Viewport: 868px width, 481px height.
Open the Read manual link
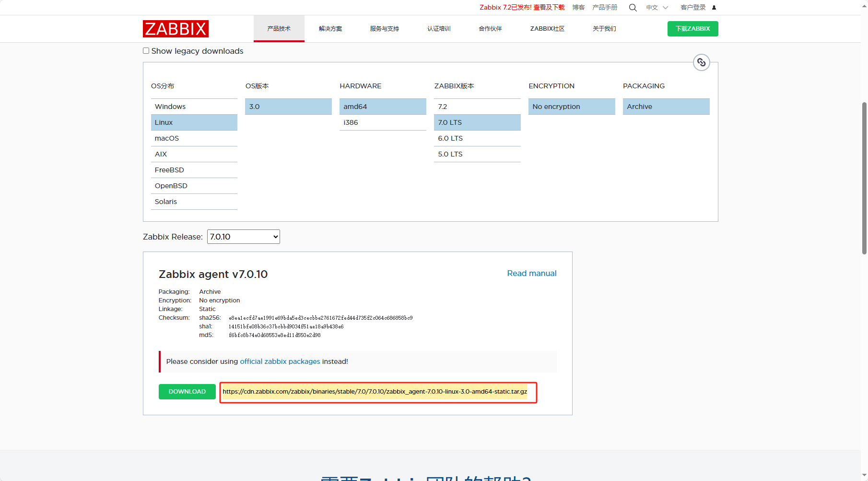click(x=532, y=273)
